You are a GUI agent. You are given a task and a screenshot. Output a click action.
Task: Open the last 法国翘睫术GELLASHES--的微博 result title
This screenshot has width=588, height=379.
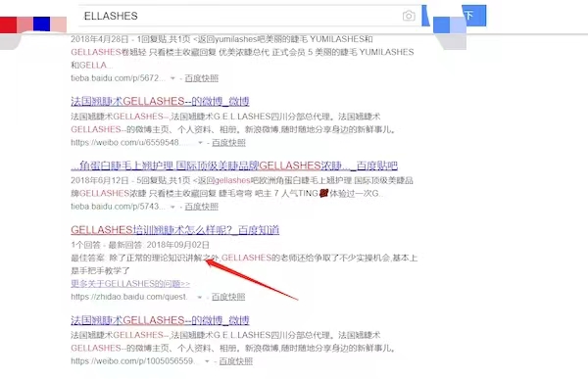click(x=160, y=320)
